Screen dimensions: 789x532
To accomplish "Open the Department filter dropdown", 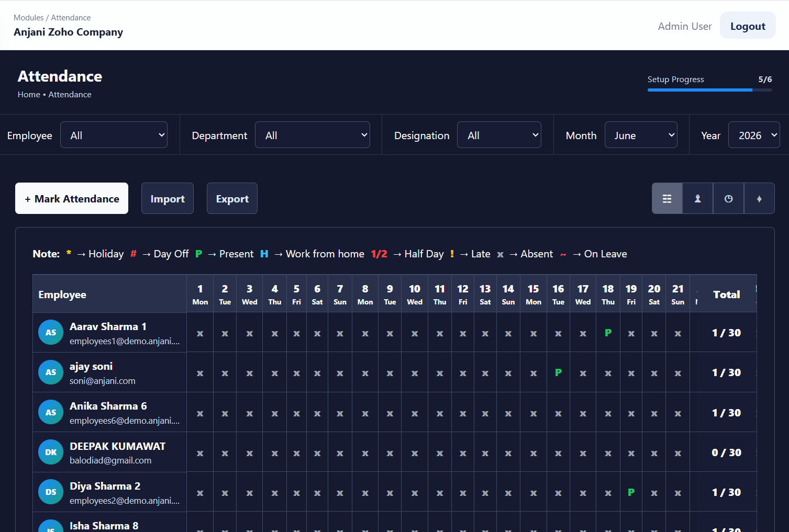I will pyautogui.click(x=313, y=135).
